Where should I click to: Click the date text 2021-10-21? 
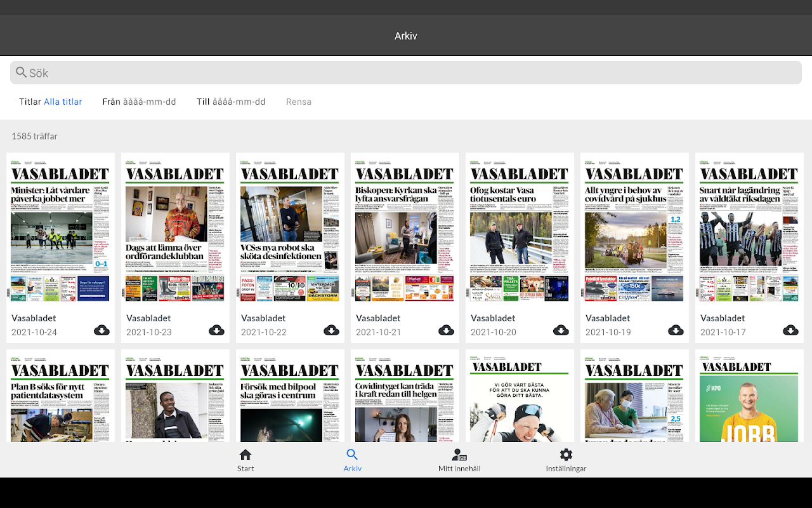(379, 332)
